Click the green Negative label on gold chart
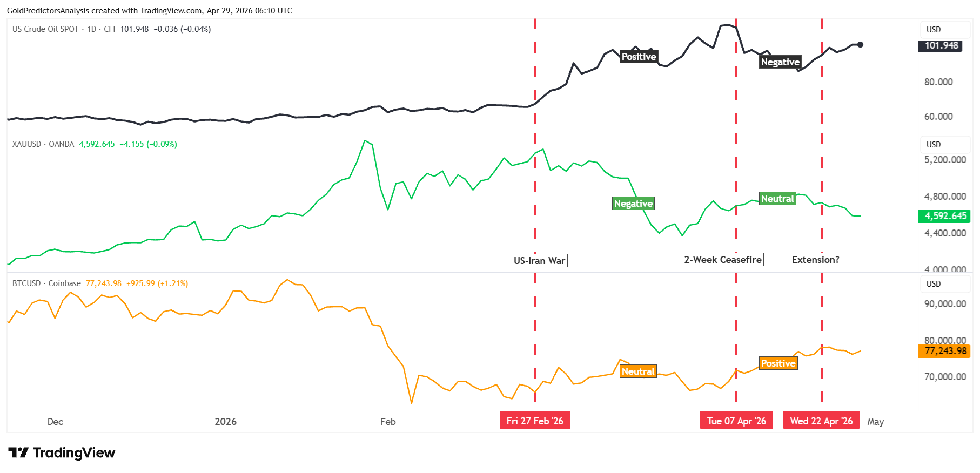 633,204
